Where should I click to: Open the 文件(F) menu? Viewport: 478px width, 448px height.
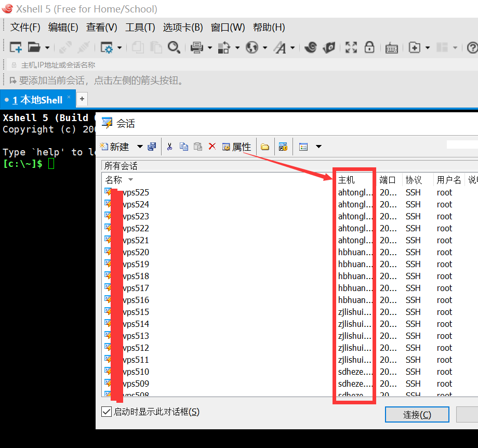25,28
